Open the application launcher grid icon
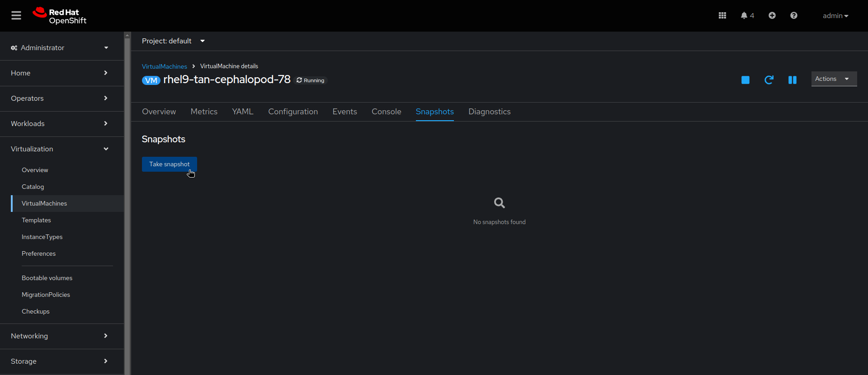 [722, 16]
